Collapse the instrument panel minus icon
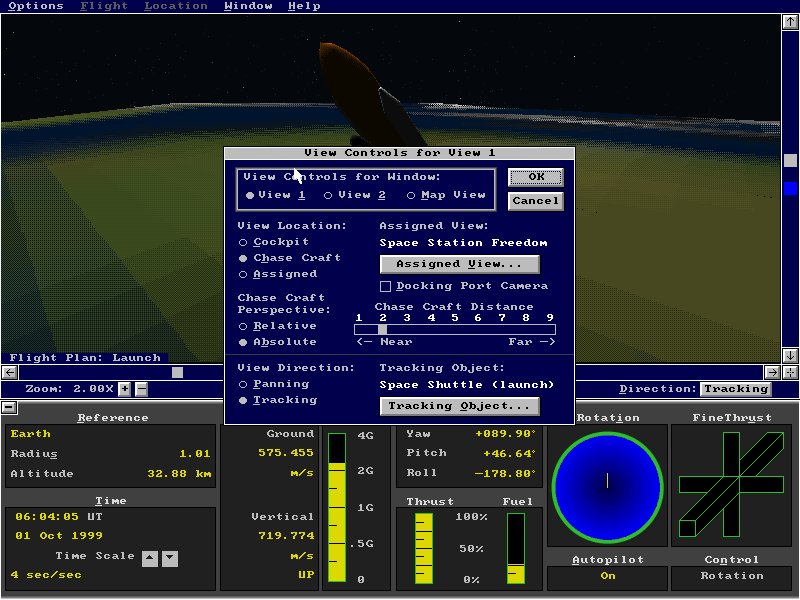Screen dimensions: 800x600 tap(9, 408)
